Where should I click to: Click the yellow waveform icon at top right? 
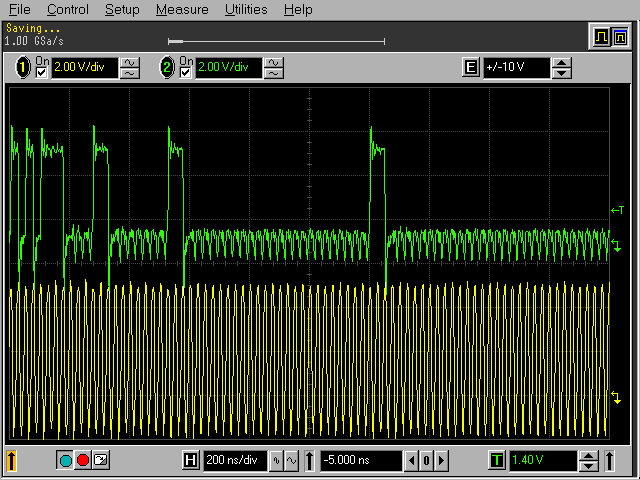(x=601, y=38)
